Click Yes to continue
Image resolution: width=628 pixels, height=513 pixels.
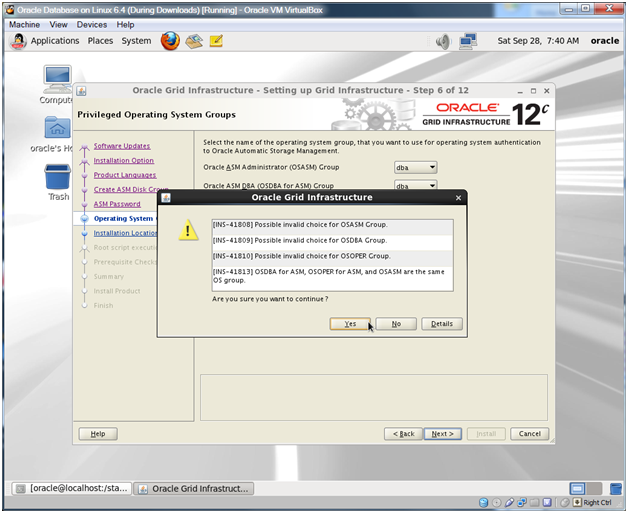(x=350, y=324)
